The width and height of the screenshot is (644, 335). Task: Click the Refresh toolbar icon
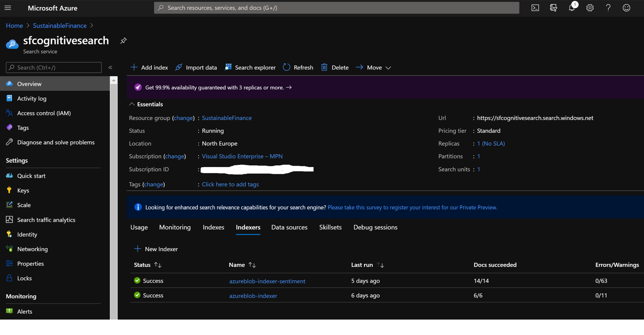[286, 68]
